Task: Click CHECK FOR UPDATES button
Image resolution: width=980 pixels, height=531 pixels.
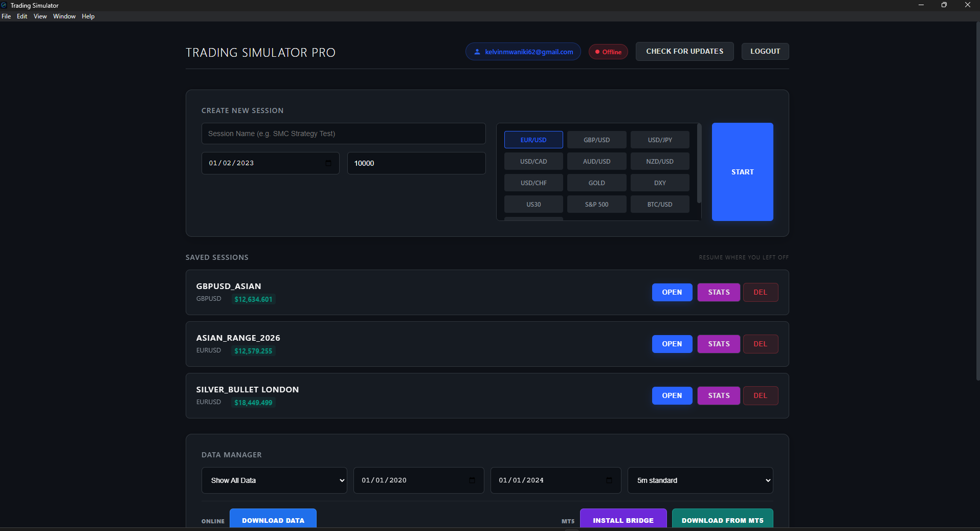Action: pos(685,51)
